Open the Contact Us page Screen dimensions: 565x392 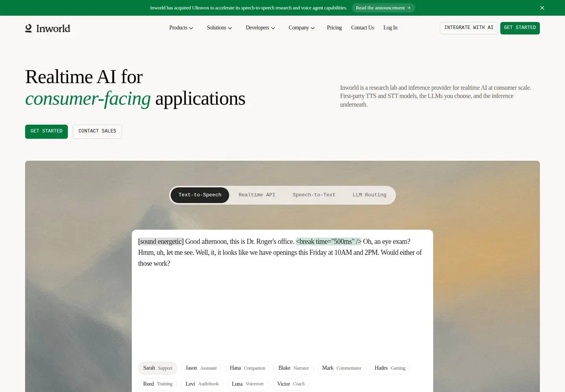coord(363,28)
